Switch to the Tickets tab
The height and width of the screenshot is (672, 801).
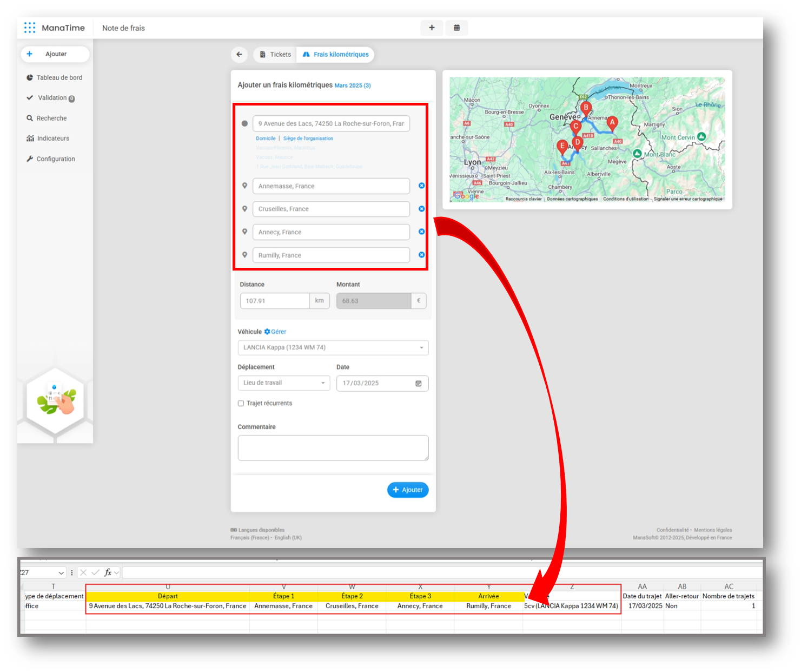tap(275, 55)
